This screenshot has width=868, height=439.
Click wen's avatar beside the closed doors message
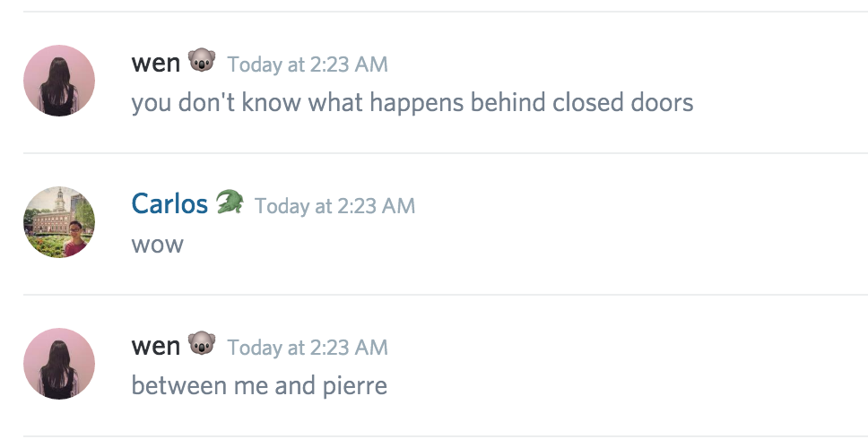(x=59, y=81)
